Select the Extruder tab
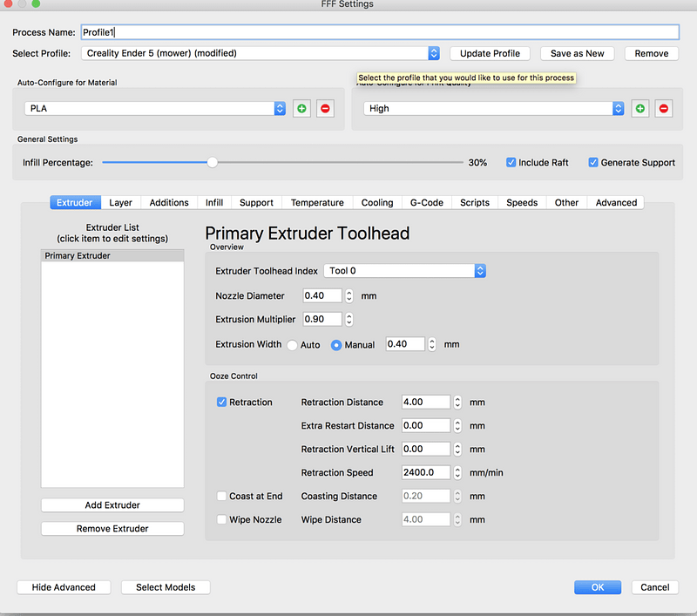Screen dimensions: 697x616 (75, 202)
